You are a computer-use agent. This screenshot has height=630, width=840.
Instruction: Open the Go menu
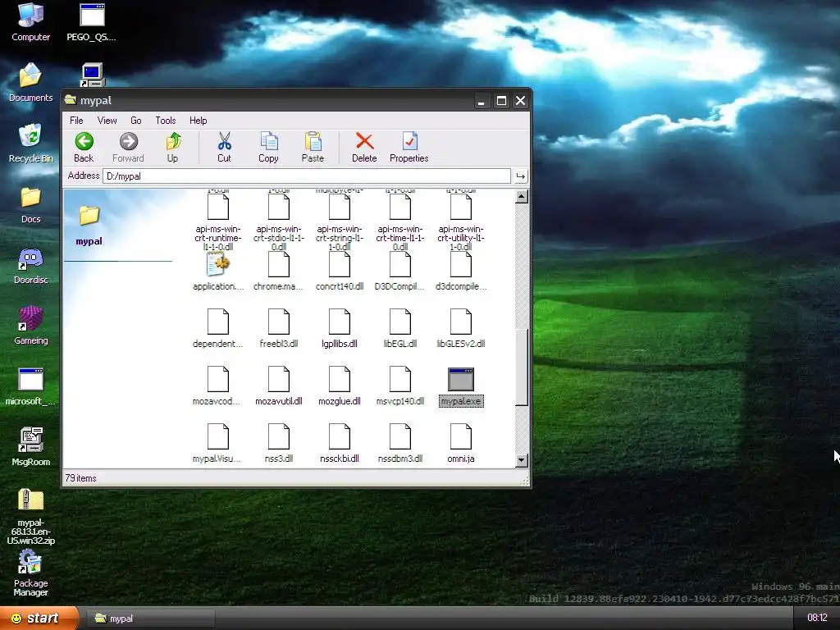[136, 121]
